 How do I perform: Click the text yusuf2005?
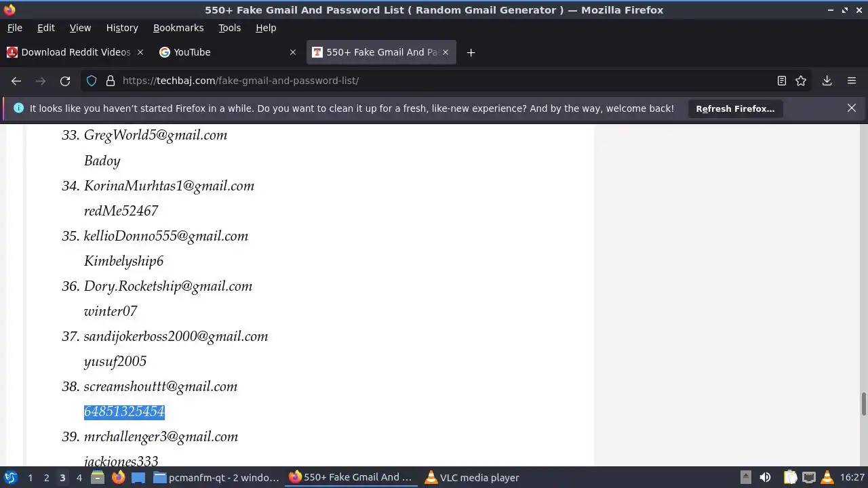[115, 361]
